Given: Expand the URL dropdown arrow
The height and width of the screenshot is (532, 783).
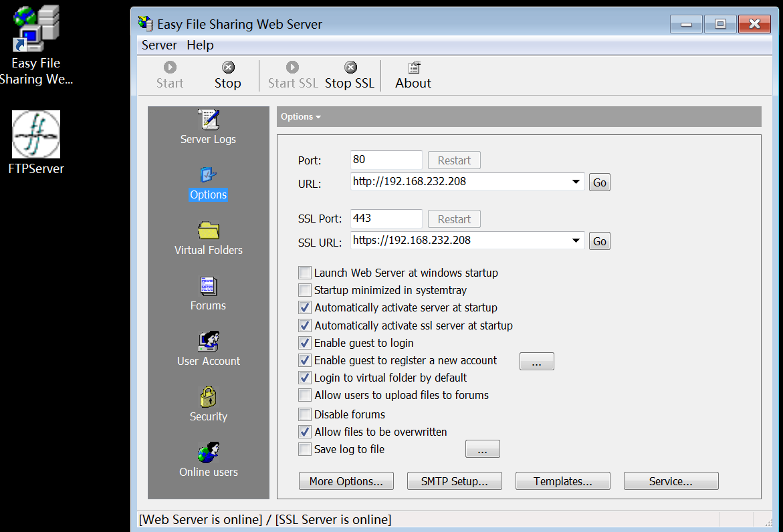Looking at the screenshot, I should click(x=576, y=182).
